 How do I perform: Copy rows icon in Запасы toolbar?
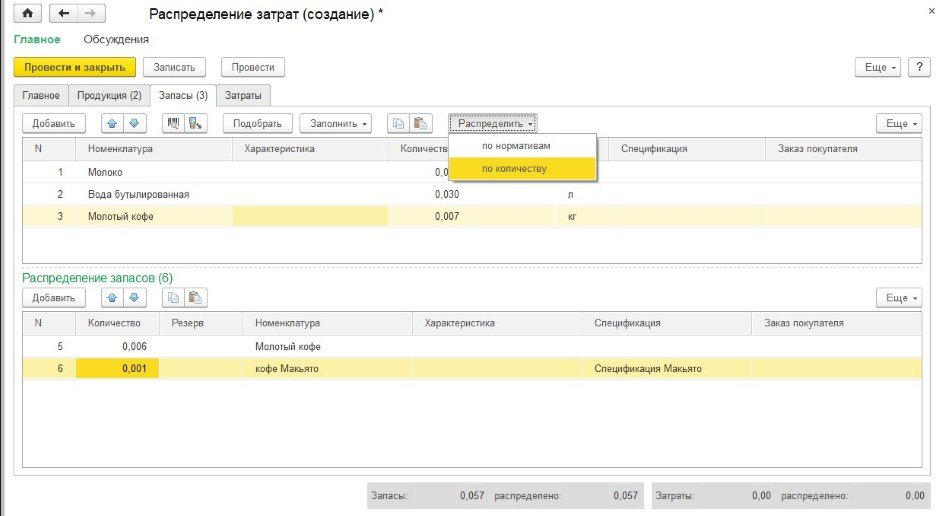[x=399, y=123]
